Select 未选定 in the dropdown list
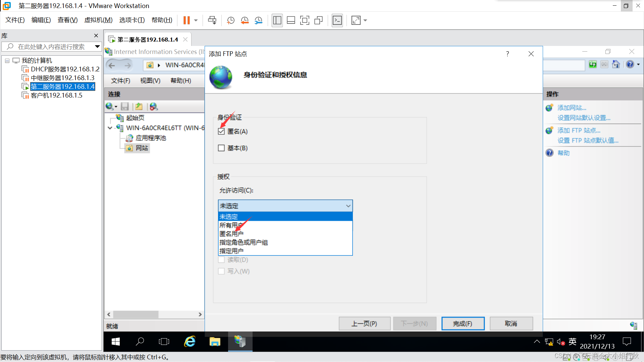The width and height of the screenshot is (644, 362). pos(285,217)
